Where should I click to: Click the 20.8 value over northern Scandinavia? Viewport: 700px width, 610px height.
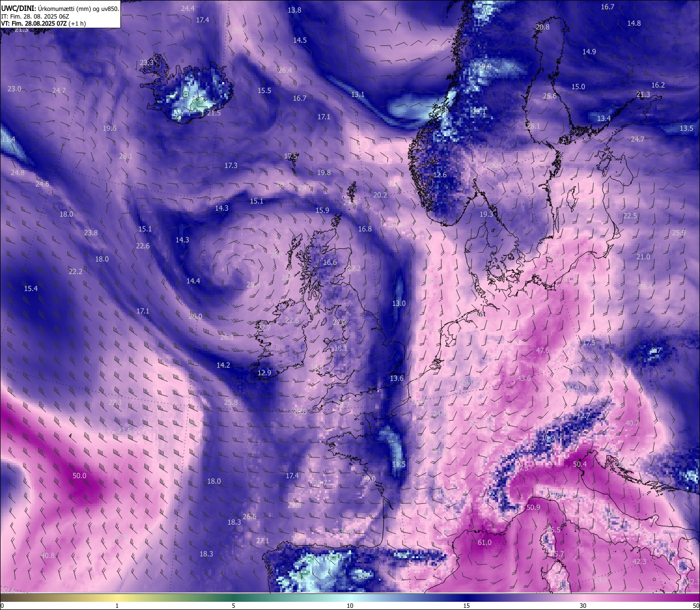[x=542, y=27]
